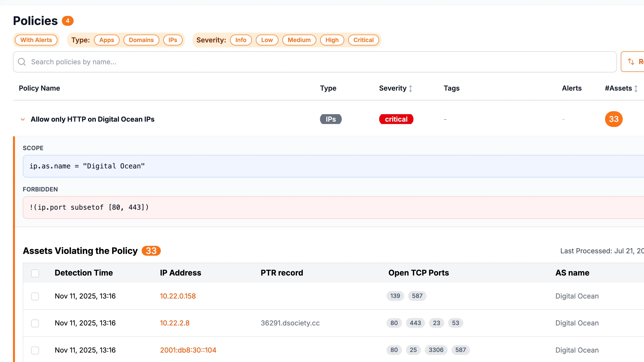Click the AS name column header
This screenshot has width=644, height=362.
[x=572, y=273]
